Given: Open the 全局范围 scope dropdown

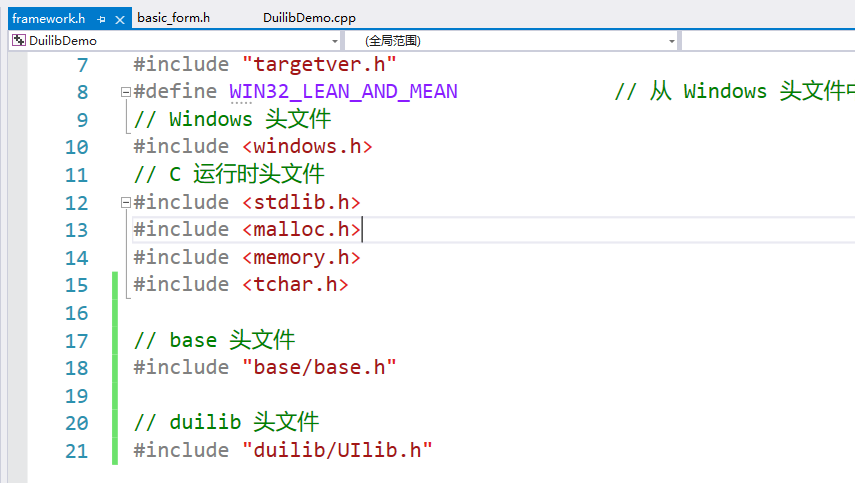Looking at the screenshot, I should tap(672, 41).
